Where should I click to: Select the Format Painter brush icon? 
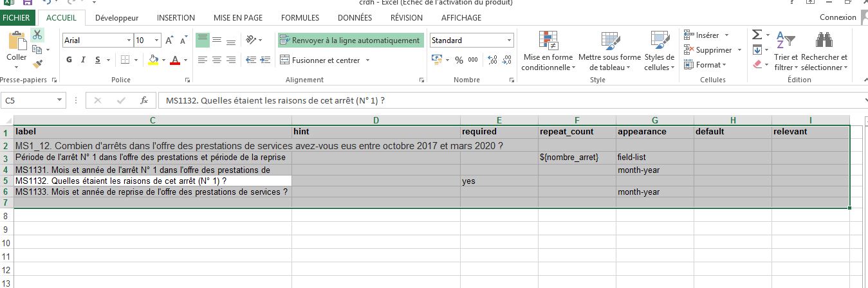click(x=37, y=64)
